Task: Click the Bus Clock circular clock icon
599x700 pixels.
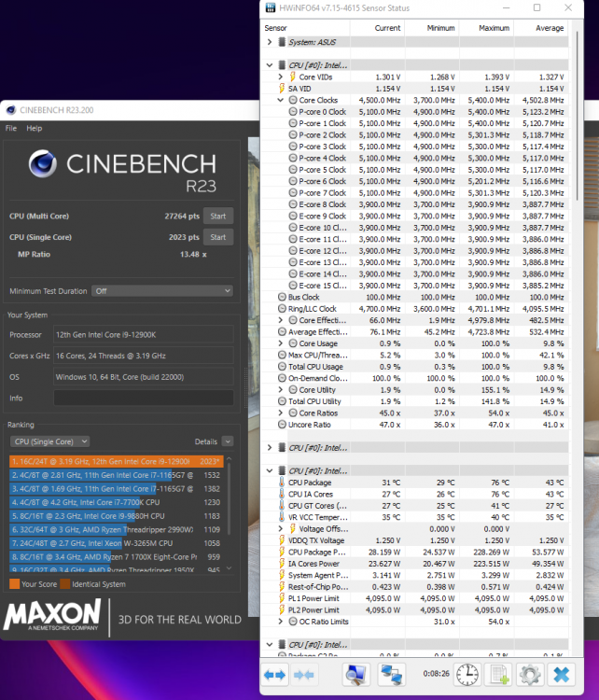Action: [282, 297]
